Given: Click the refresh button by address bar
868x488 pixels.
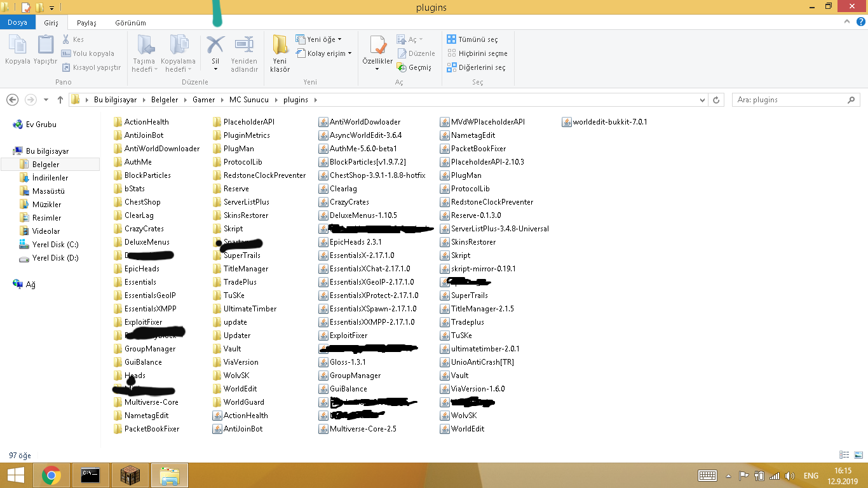Looking at the screenshot, I should click(716, 100).
